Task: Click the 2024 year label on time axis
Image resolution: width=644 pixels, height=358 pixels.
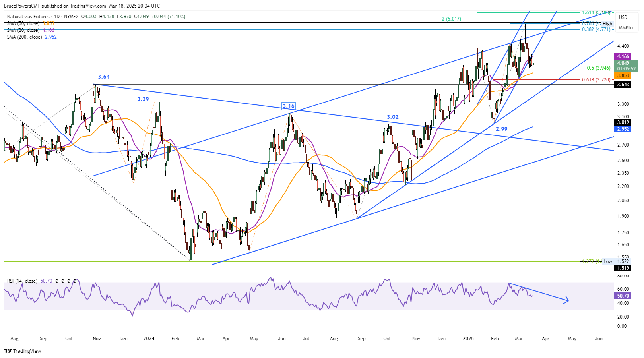Action: [149, 339]
